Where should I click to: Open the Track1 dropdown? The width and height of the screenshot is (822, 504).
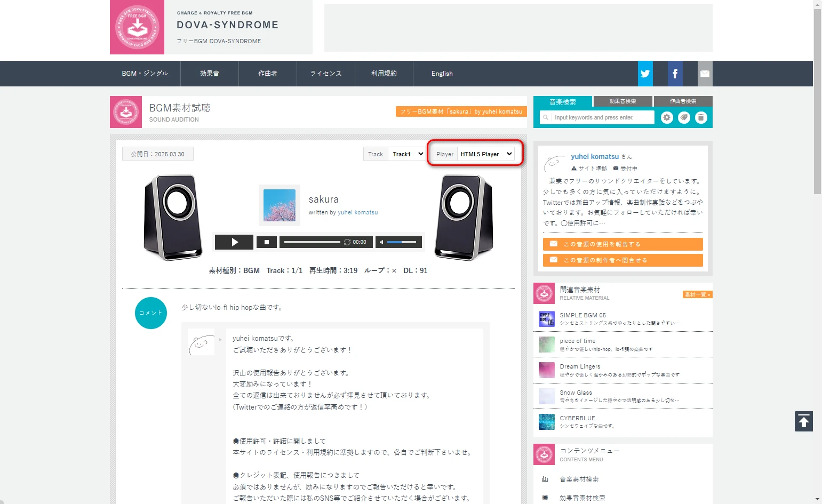coord(408,154)
